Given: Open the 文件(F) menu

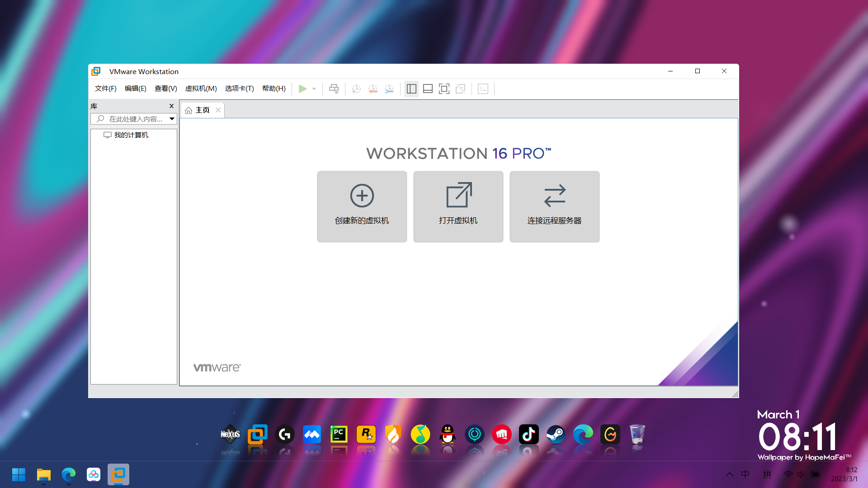Looking at the screenshot, I should 105,89.
